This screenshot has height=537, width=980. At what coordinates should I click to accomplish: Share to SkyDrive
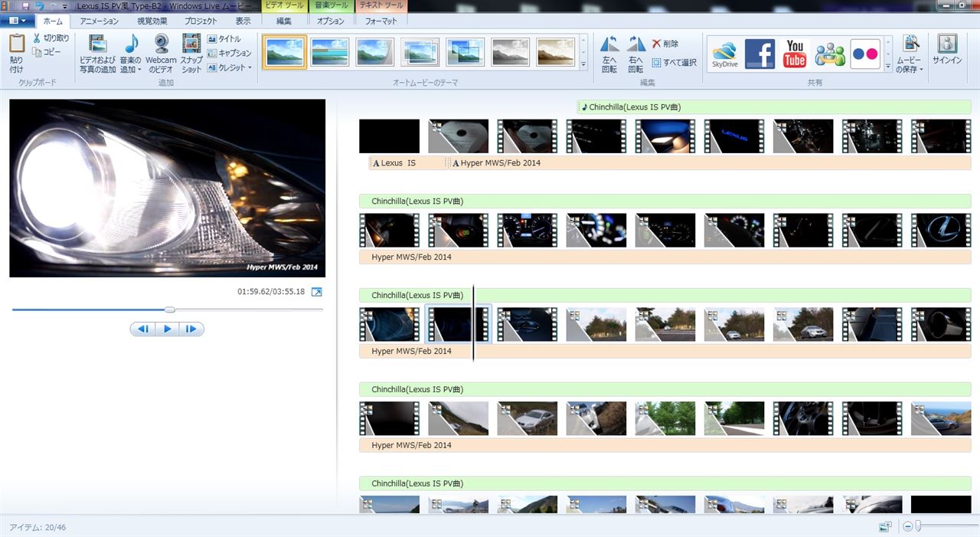(x=724, y=54)
